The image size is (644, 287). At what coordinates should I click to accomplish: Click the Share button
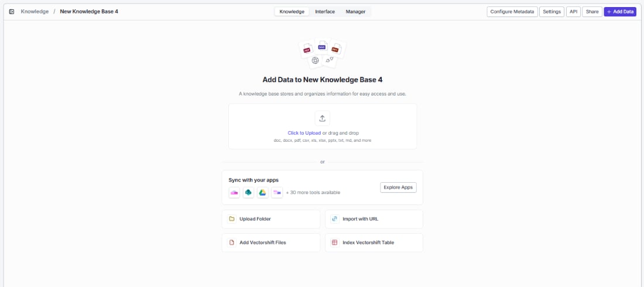point(592,12)
